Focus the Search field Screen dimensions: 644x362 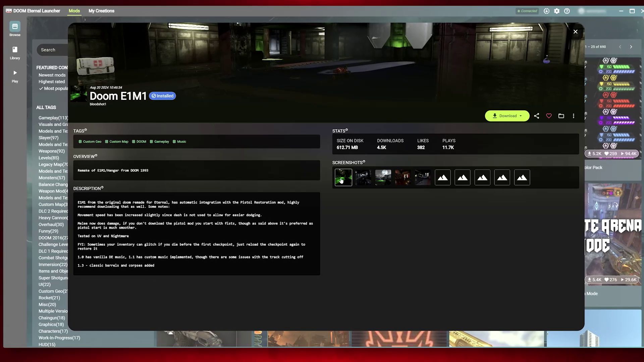click(x=52, y=50)
